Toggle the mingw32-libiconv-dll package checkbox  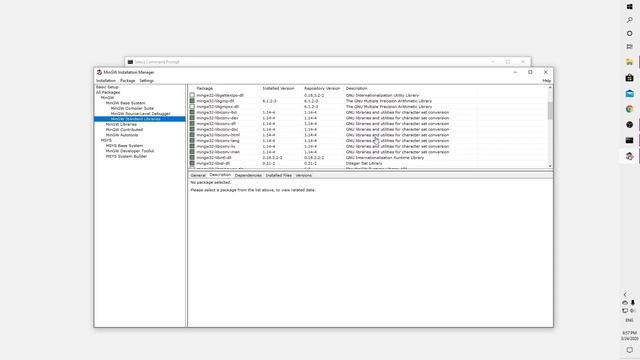point(192,124)
